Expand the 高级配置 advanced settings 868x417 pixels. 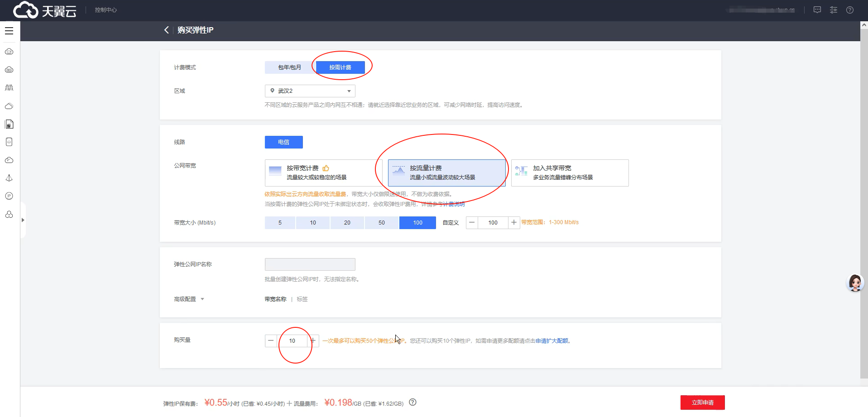point(189,299)
